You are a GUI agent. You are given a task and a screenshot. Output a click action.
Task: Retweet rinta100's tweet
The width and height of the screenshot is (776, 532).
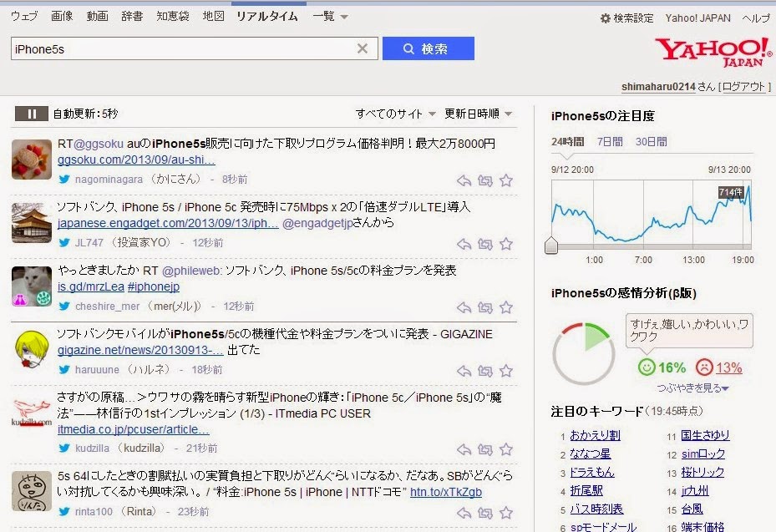pos(485,513)
